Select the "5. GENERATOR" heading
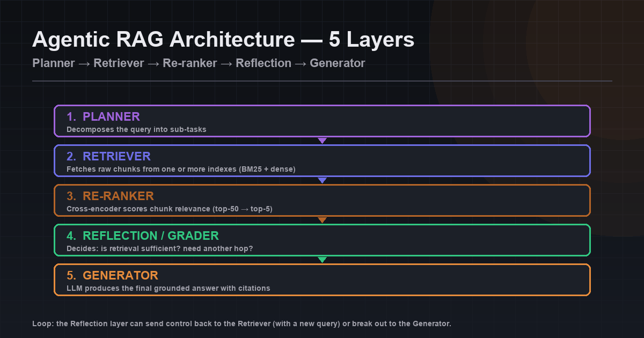 112,275
